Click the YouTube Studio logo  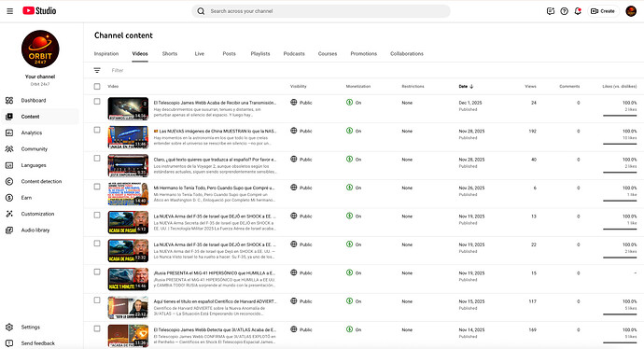(39, 10)
